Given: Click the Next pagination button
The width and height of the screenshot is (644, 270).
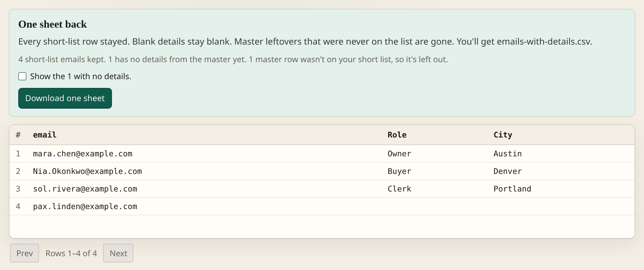Looking at the screenshot, I should pos(118,253).
